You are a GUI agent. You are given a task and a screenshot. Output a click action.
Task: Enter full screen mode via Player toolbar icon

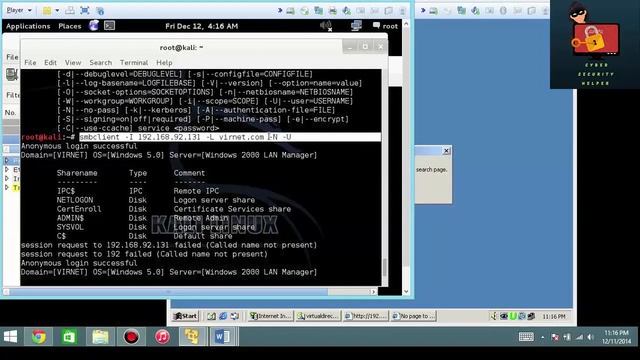click(x=84, y=11)
